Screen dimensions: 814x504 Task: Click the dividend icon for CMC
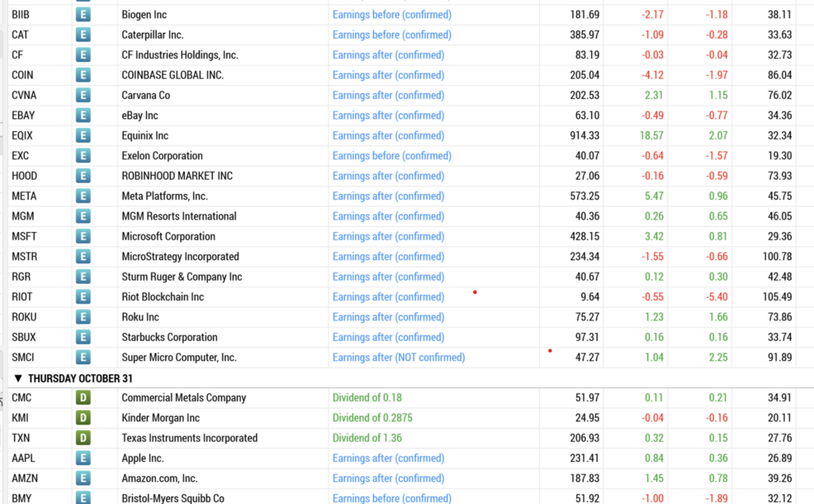[83, 397]
